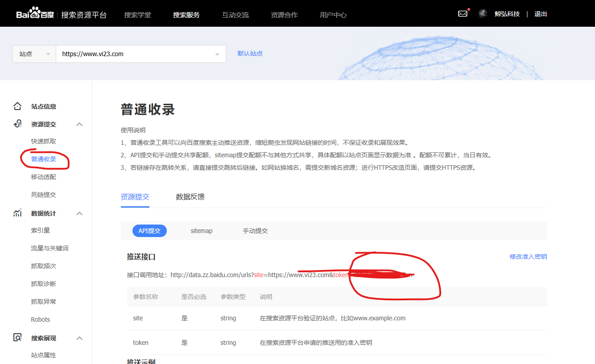This screenshot has width=595, height=364.
Task: Click the user avatar icon
Action: (x=483, y=14)
